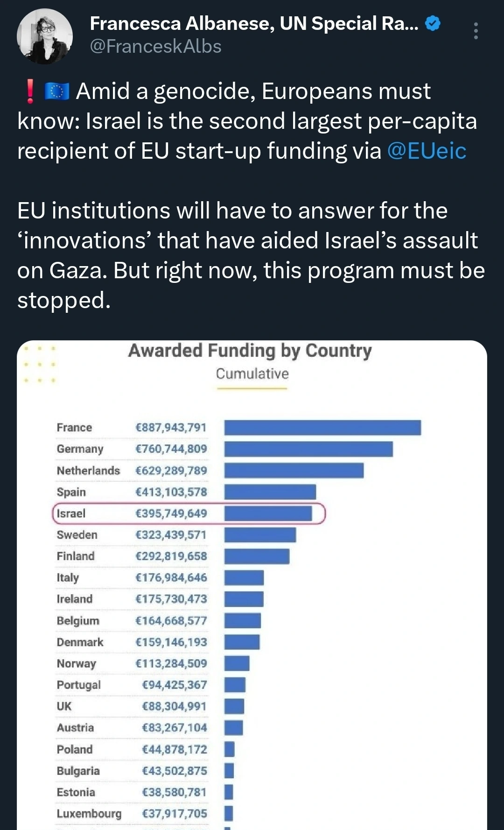Tap the Luxembourg row label
Viewport: 504px width, 830px height.
tap(89, 814)
